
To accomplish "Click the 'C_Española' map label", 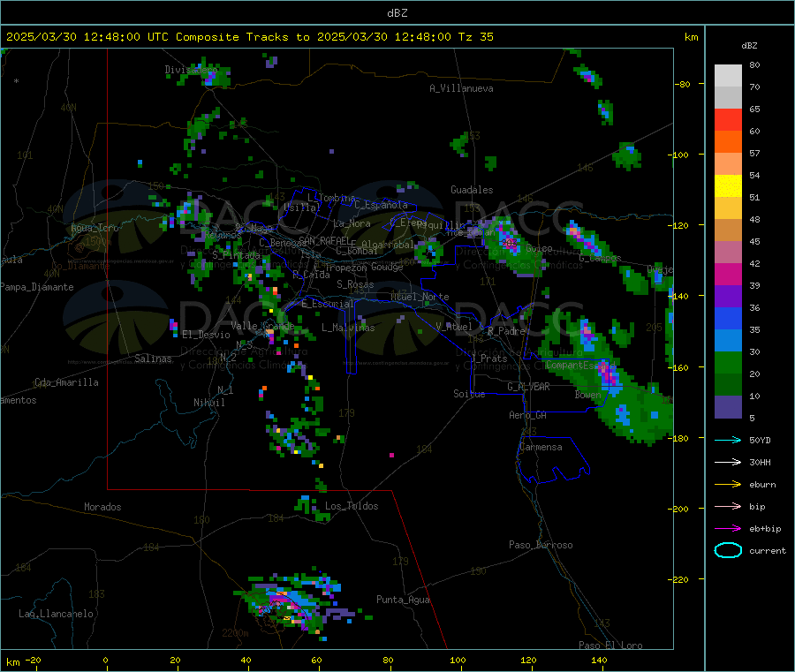I will pyautogui.click(x=381, y=205).
